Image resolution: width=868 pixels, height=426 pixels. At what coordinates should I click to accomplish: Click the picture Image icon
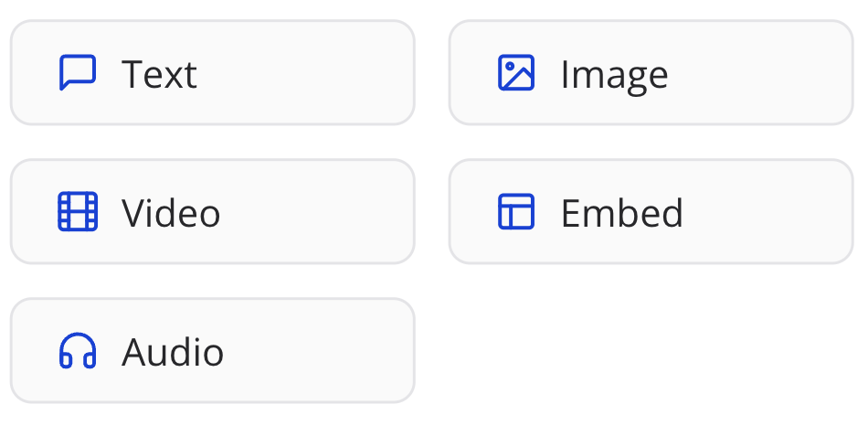(x=516, y=73)
